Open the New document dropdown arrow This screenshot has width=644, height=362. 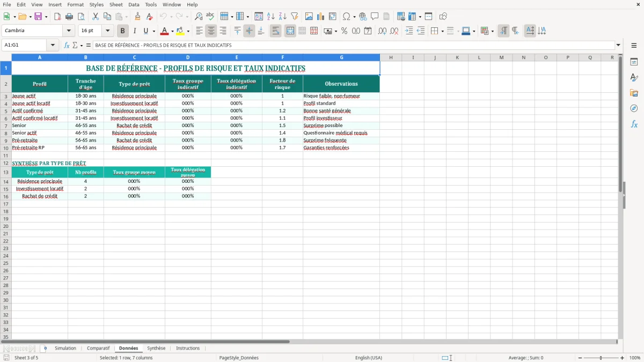[13, 17]
